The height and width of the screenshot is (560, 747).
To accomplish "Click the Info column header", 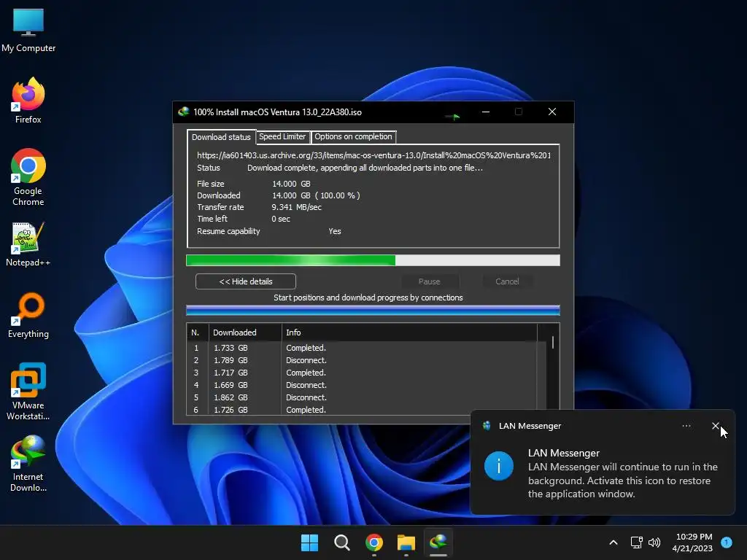I will click(x=409, y=332).
